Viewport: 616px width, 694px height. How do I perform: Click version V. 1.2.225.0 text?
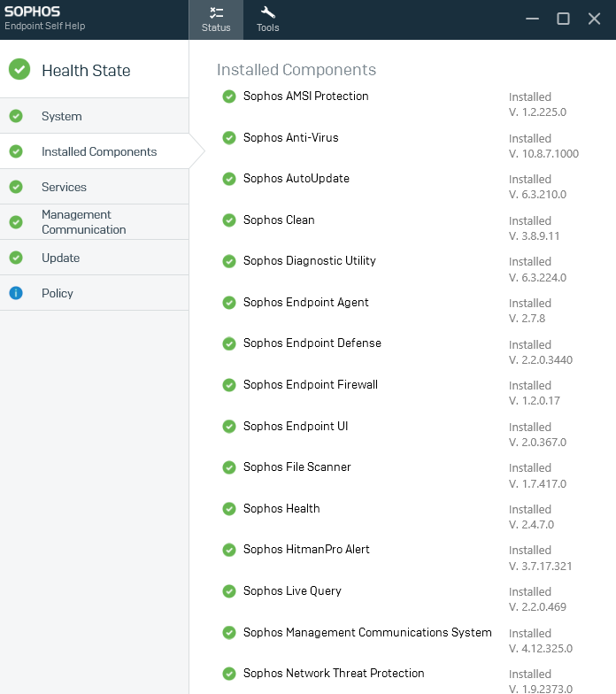click(537, 112)
